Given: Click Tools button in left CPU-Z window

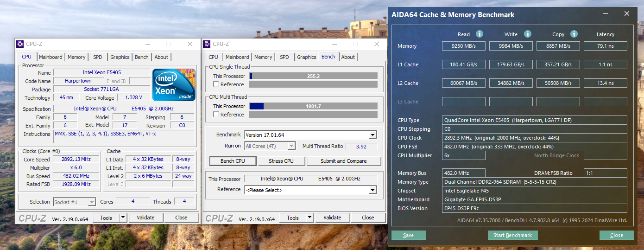Looking at the screenshot, I should [x=106, y=218].
